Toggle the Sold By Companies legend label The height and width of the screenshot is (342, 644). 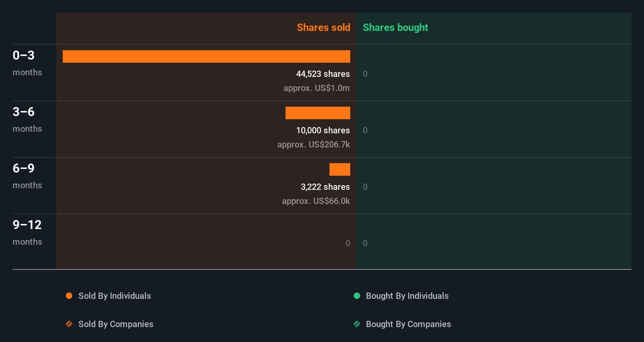click(x=116, y=324)
